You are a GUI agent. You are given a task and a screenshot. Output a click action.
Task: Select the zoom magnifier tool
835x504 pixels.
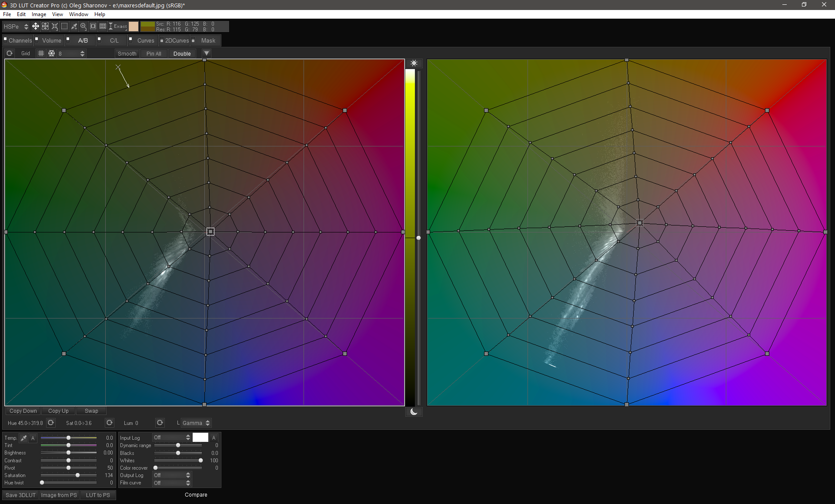[x=83, y=27]
